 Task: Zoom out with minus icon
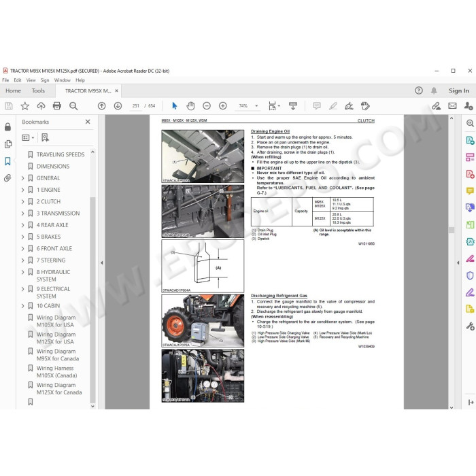(207, 106)
